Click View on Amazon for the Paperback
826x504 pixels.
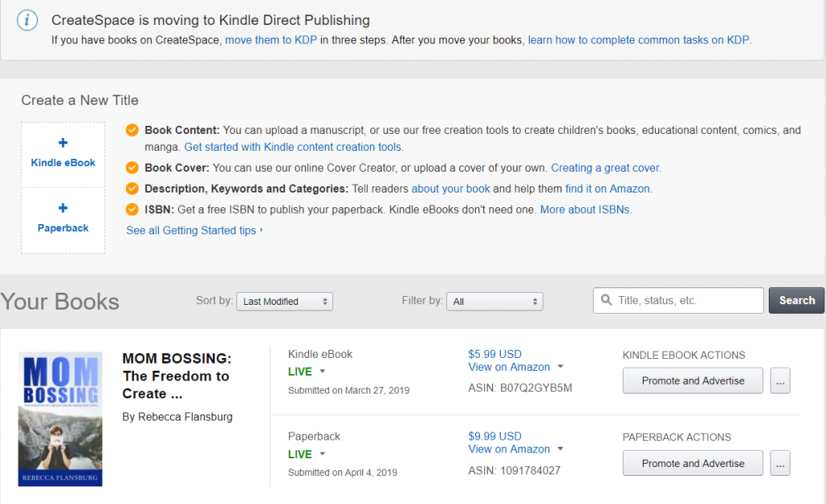(509, 448)
